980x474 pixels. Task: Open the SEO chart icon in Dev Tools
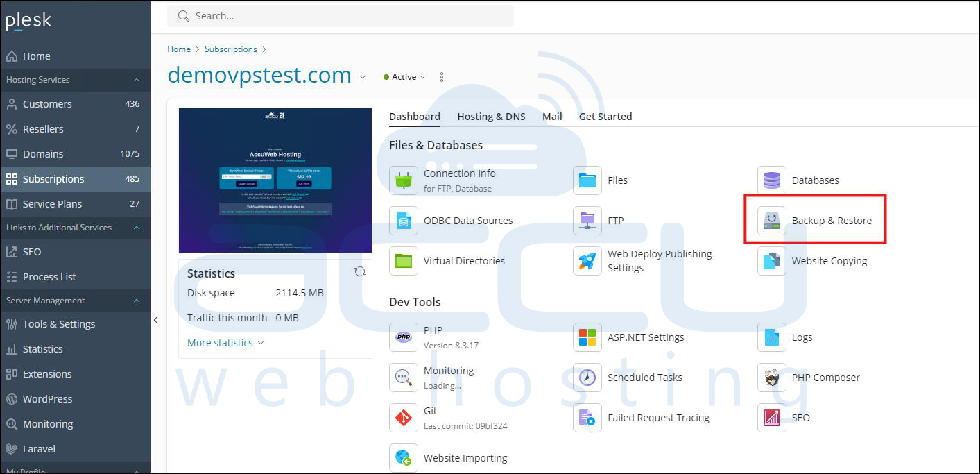[x=772, y=418]
